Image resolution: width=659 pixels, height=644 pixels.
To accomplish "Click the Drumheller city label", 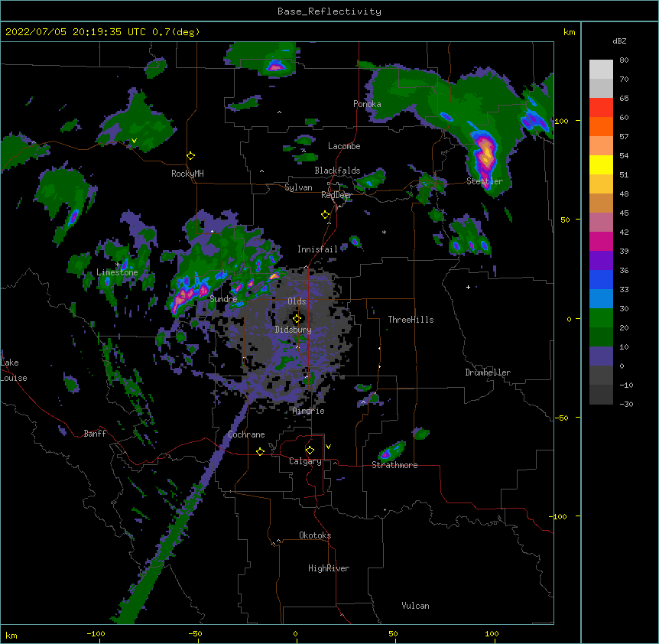I will click(488, 372).
